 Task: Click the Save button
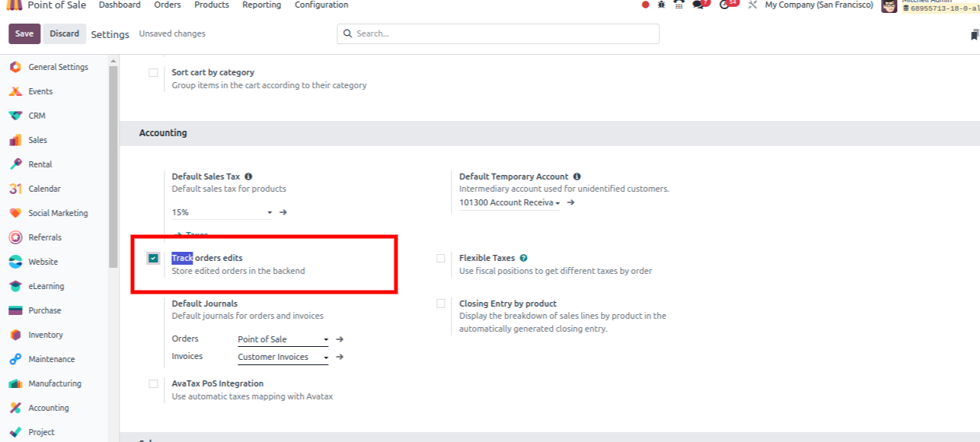[x=24, y=33]
